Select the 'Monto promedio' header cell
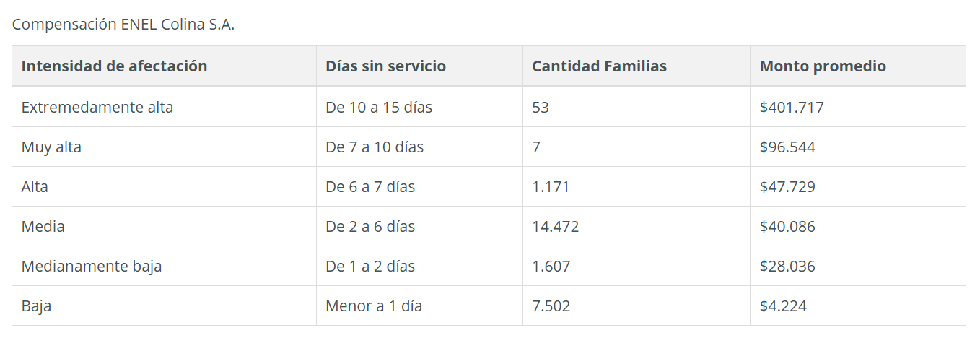Viewport: 980px width, 351px height. pyautogui.click(x=823, y=66)
